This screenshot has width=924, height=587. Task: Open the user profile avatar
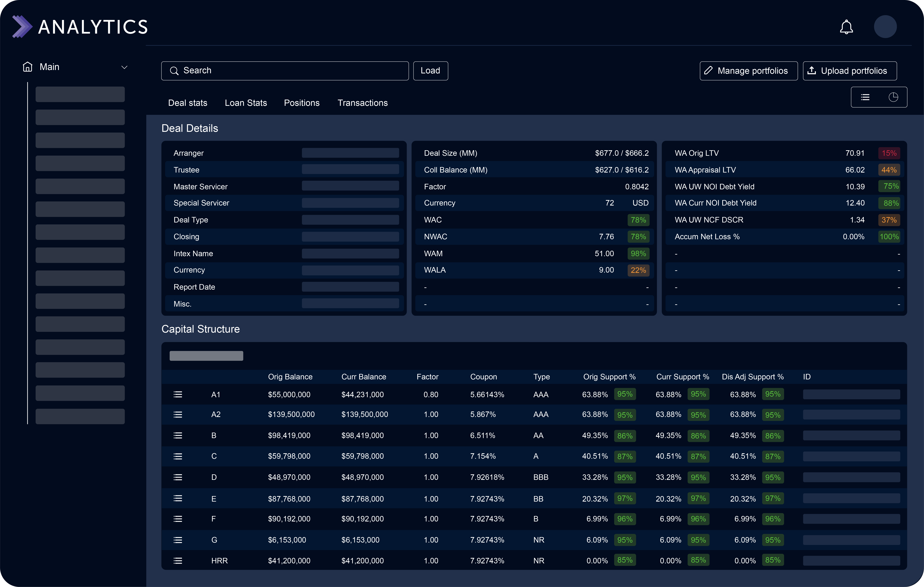885,26
